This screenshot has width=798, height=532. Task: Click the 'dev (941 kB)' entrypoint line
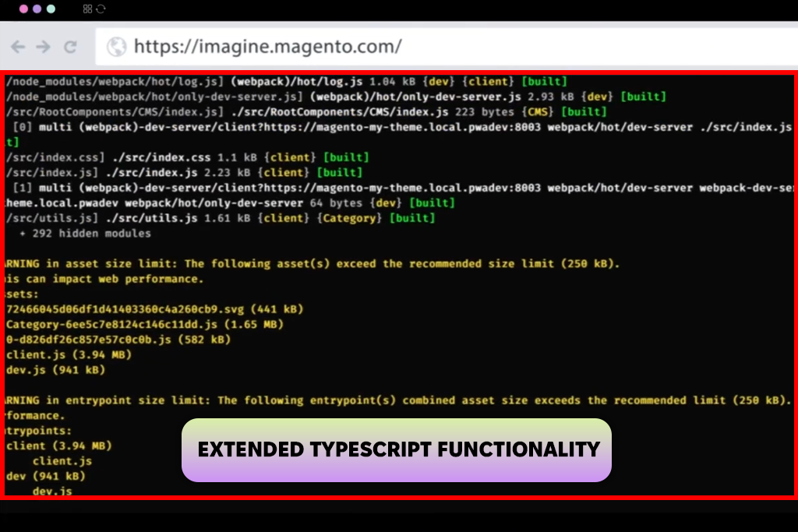(45, 476)
